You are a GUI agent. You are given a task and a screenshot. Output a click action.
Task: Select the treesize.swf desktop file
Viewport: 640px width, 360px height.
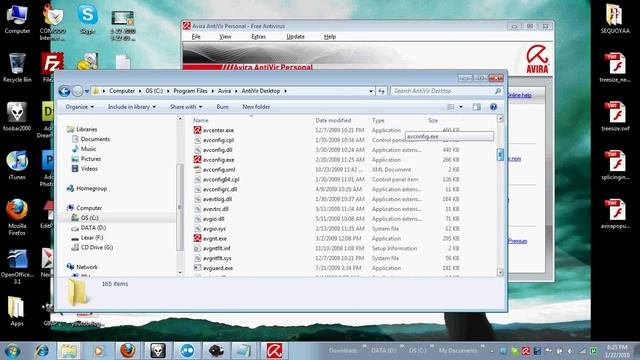(x=615, y=116)
